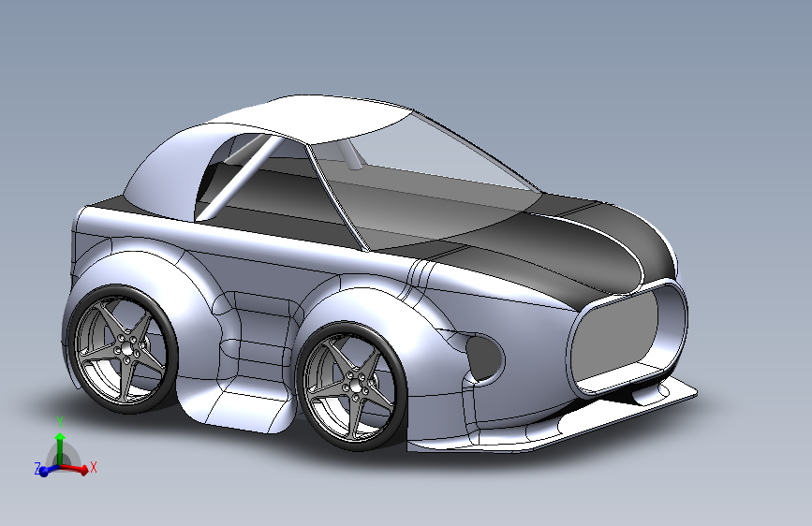The height and width of the screenshot is (526, 812).
Task: Select the round fog light opening
Action: coord(485,358)
